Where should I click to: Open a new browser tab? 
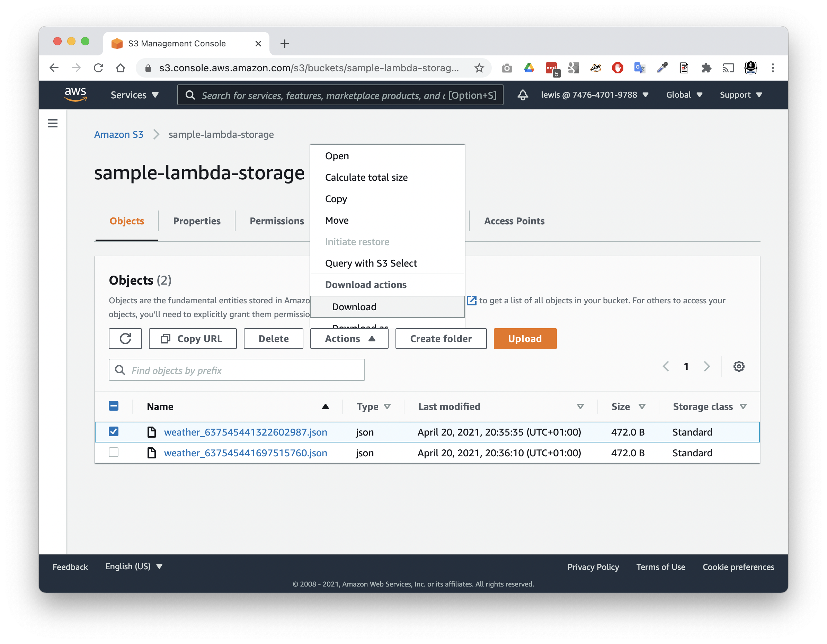tap(284, 44)
